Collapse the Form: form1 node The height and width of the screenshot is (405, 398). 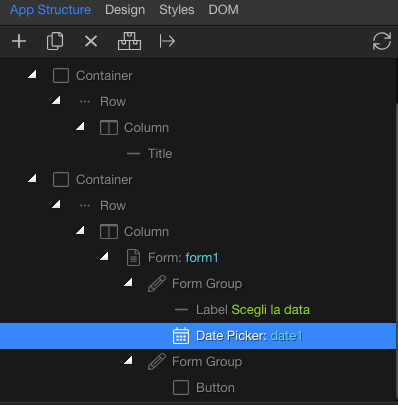point(104,256)
